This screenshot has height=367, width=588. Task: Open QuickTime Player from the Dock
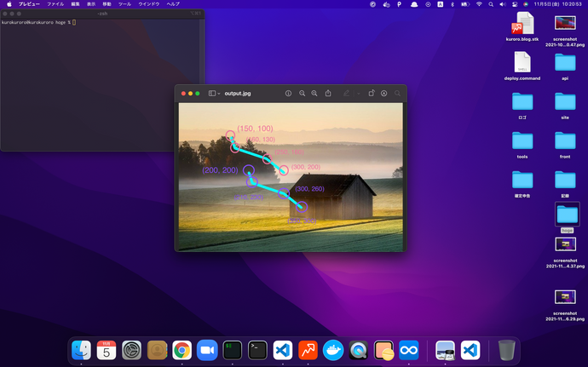(358, 350)
